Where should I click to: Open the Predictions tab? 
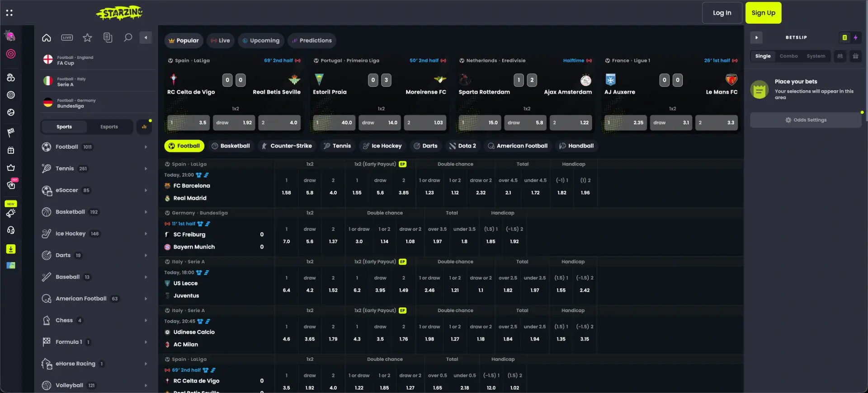[x=312, y=41]
